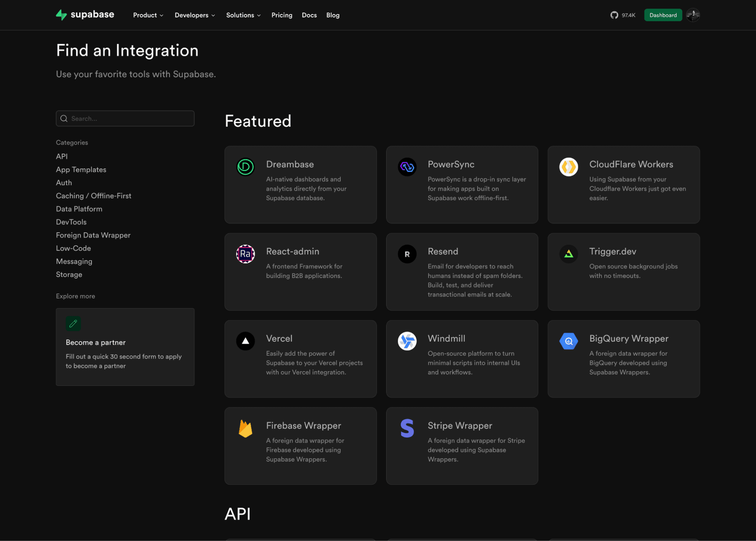Expand the Product dropdown menu
The width and height of the screenshot is (756, 541).
point(148,15)
